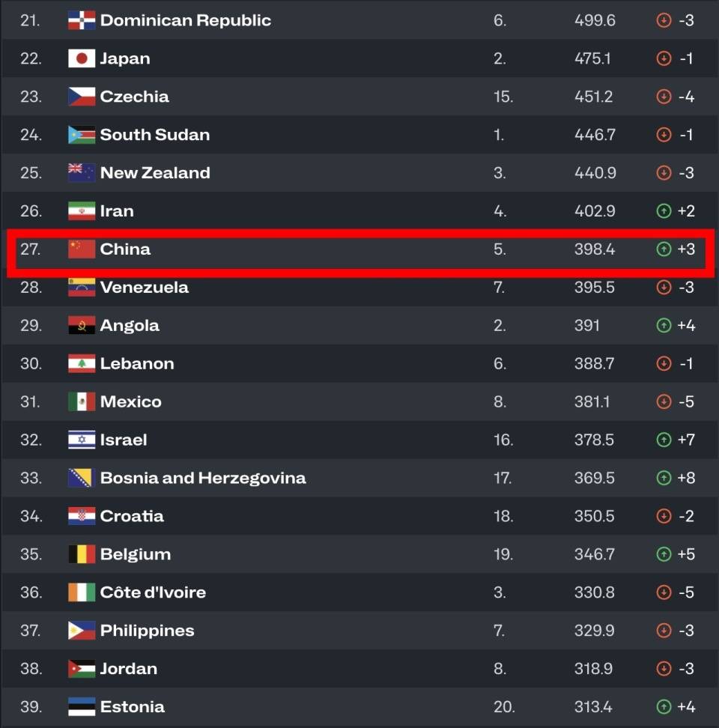Screen dimensions: 719x728
Task: Click the China flag icon
Action: pos(82,249)
